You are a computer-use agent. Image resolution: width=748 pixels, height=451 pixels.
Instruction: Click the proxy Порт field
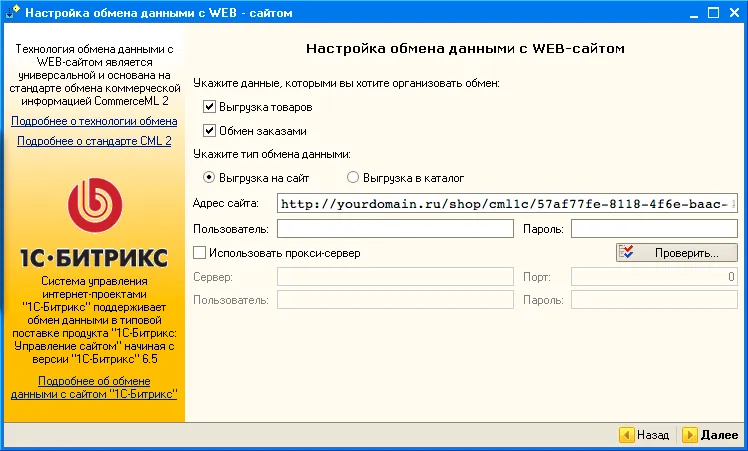click(x=653, y=276)
